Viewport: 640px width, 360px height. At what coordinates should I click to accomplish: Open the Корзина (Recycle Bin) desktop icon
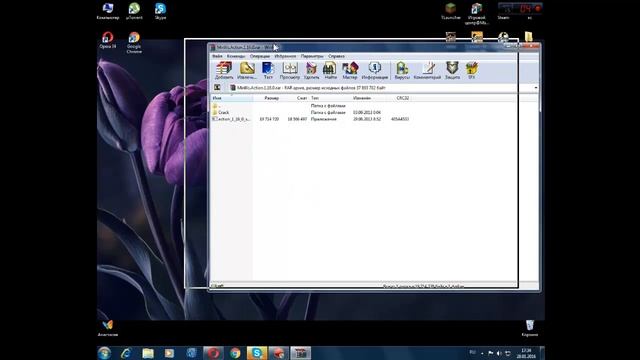tap(530, 328)
